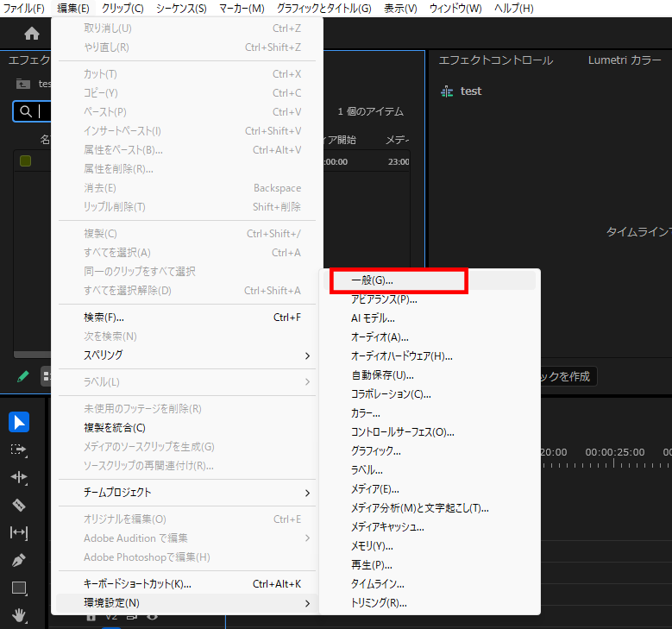
Task: Select the Selection tool arrow
Action: tap(19, 422)
